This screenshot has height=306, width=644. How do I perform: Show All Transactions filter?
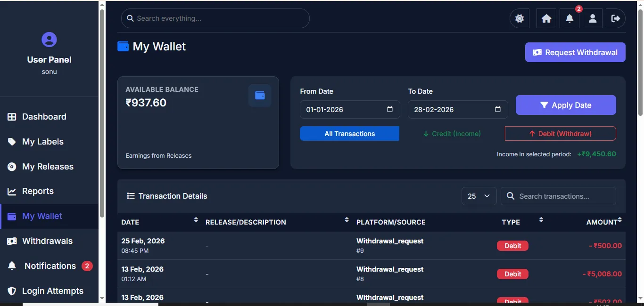(x=349, y=134)
